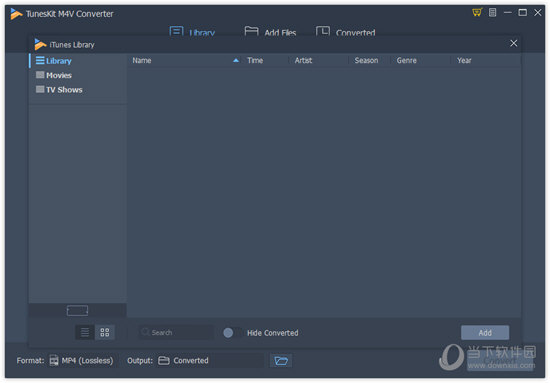Maximize the TunesKit window
The image size is (550, 383).
tap(523, 13)
